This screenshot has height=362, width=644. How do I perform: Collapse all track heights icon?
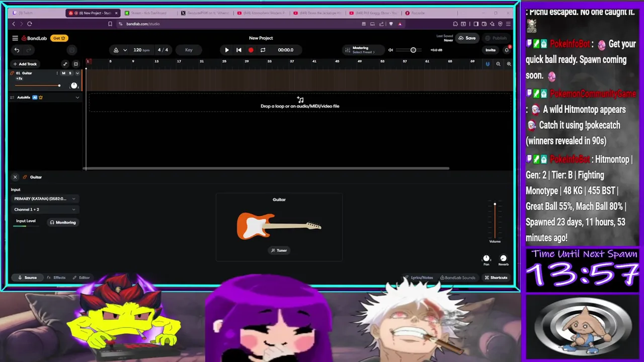[76, 64]
